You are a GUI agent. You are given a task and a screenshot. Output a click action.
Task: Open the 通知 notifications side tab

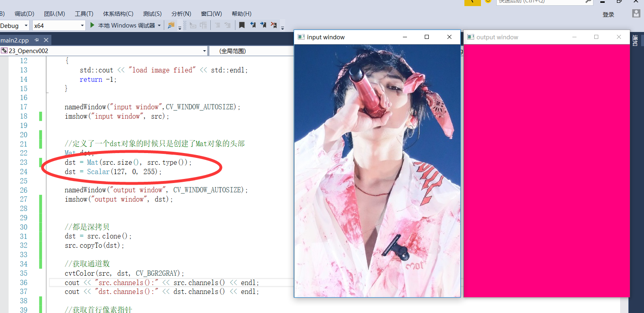pyautogui.click(x=635, y=40)
